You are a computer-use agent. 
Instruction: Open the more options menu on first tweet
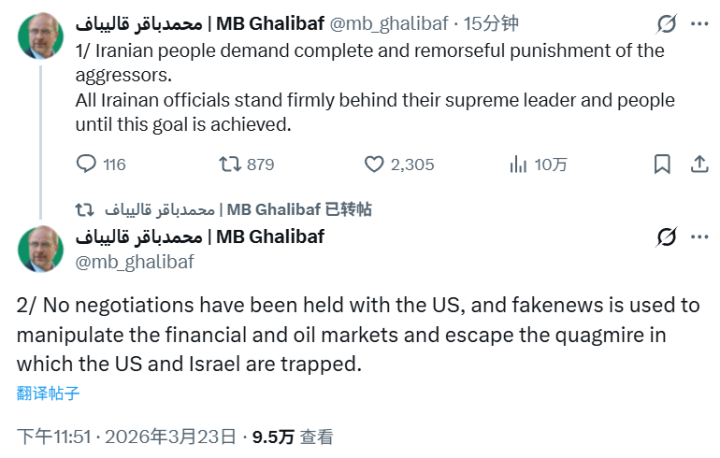[699, 23]
